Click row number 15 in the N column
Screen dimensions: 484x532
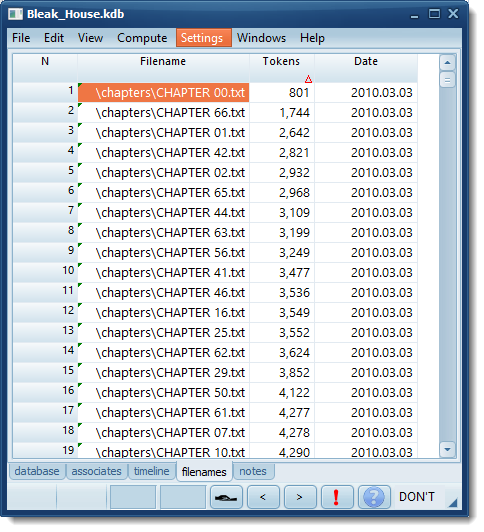[x=45, y=372]
